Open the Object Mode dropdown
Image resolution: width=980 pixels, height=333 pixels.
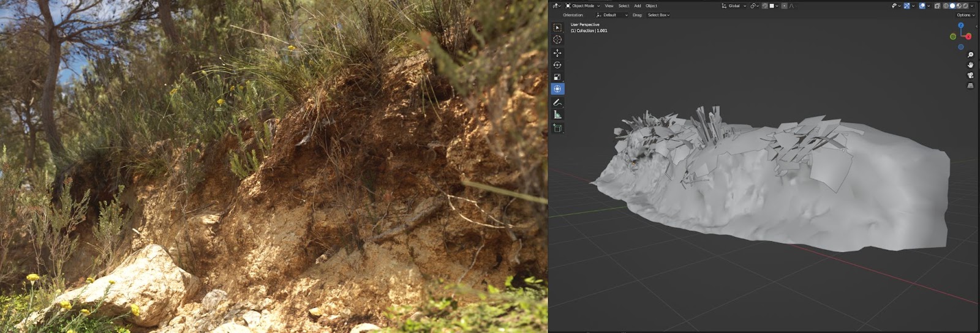click(x=582, y=6)
